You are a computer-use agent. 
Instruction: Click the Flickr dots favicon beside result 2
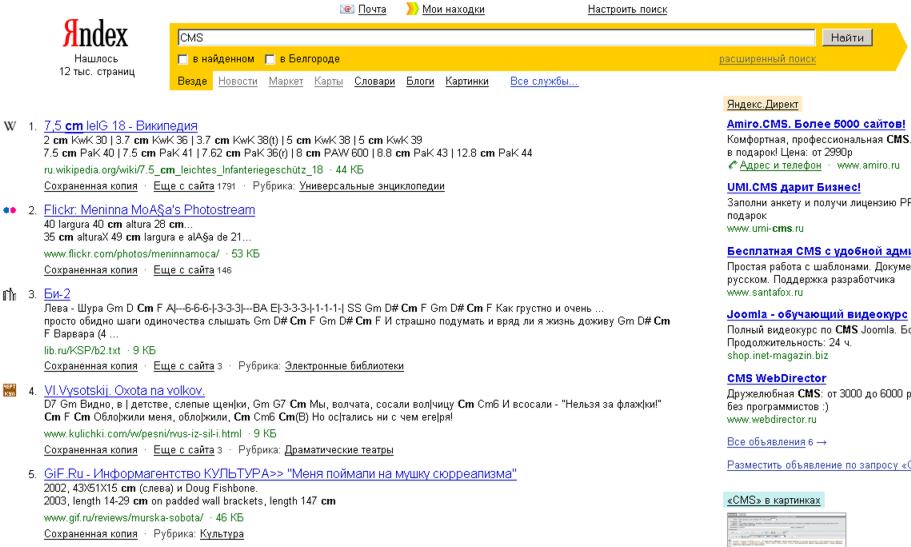point(11,211)
